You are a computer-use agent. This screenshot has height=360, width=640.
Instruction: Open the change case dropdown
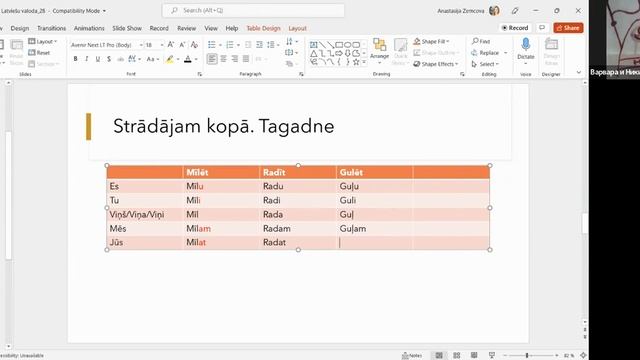click(x=153, y=59)
